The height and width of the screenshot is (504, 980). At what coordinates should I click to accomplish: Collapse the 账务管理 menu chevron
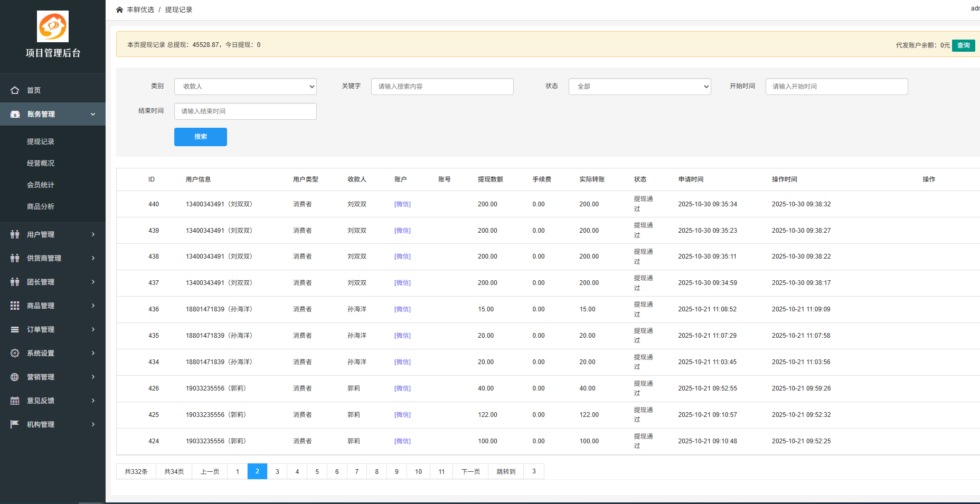click(93, 114)
